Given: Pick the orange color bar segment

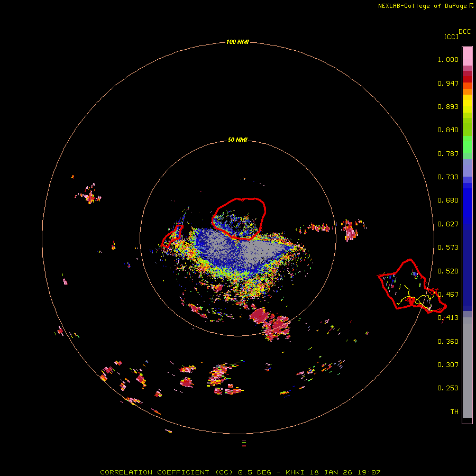Looking at the screenshot, I should click(x=467, y=91).
